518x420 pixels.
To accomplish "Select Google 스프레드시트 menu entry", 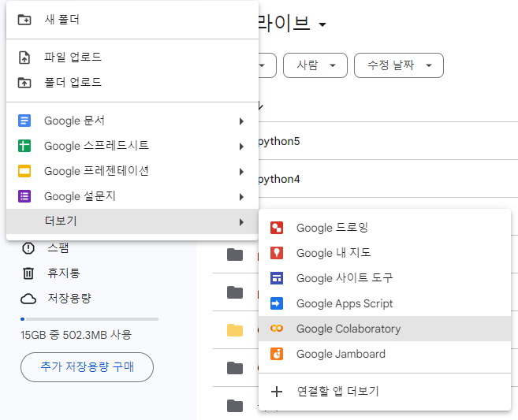I will point(132,146).
